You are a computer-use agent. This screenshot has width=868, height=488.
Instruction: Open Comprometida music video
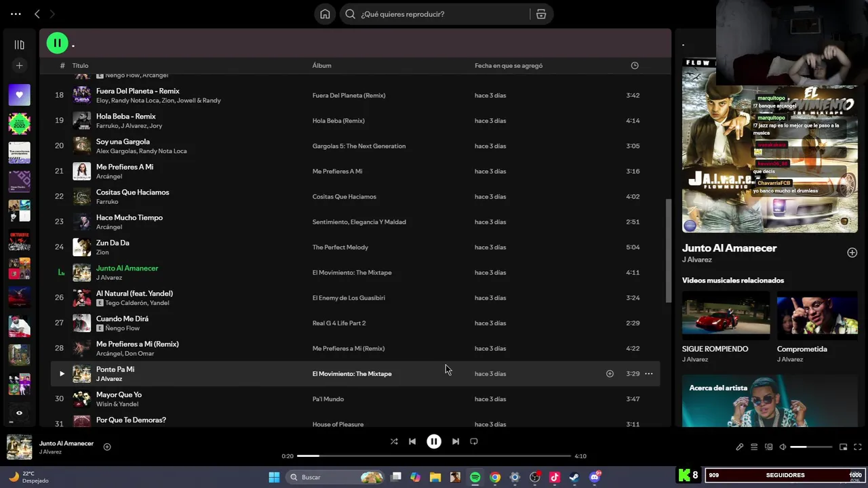pyautogui.click(x=817, y=317)
